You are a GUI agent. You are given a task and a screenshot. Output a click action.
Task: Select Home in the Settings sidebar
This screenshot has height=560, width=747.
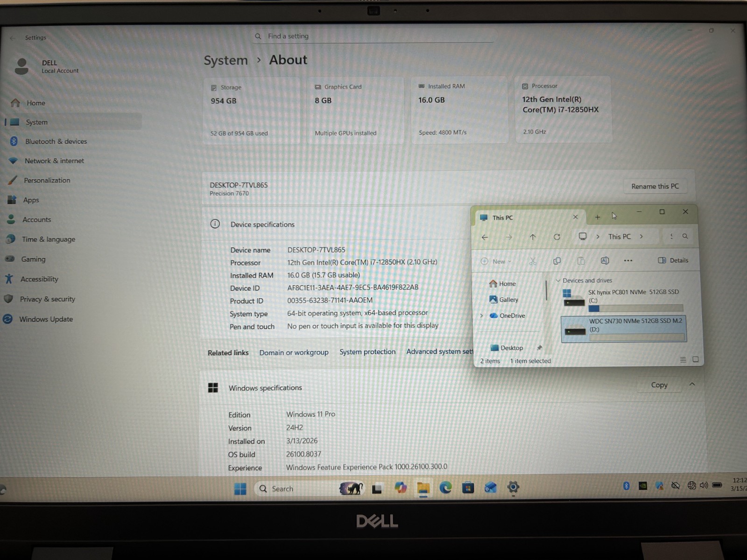[72, 103]
